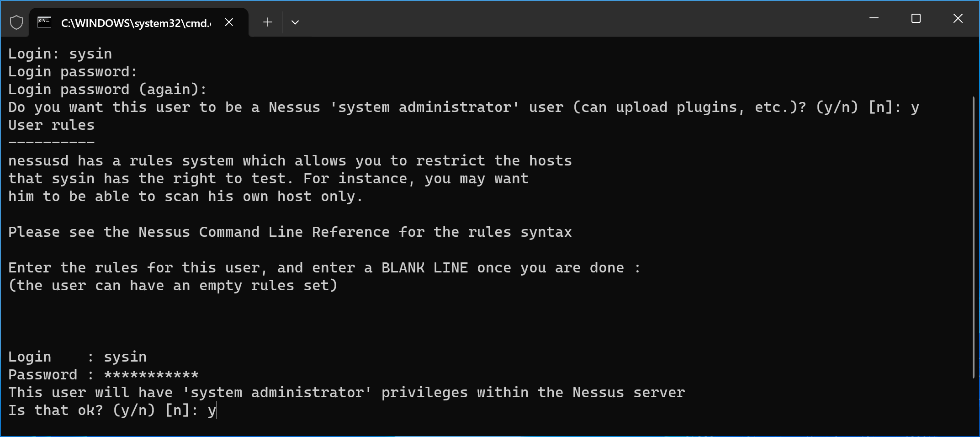Screen dimensions: 980x437
Task: Select the C:\WINDOWS\system32\cmd tab title
Action: click(x=136, y=23)
